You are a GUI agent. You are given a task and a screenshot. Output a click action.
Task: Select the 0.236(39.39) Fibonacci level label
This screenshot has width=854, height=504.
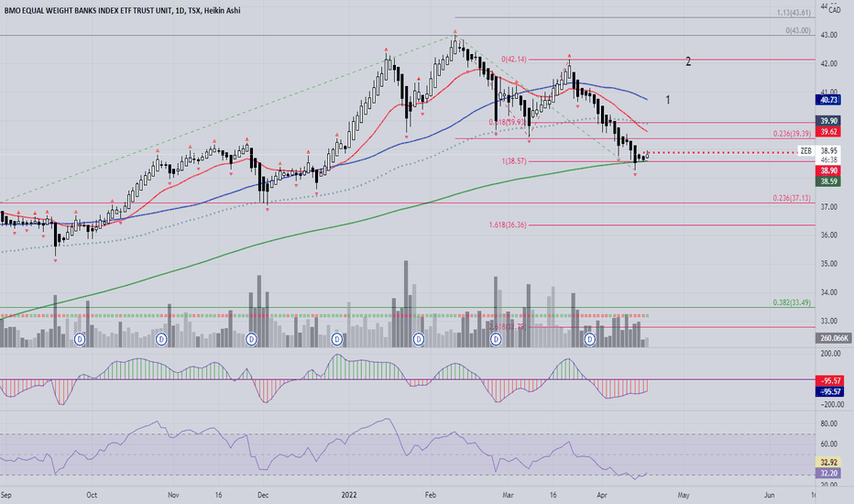click(792, 134)
